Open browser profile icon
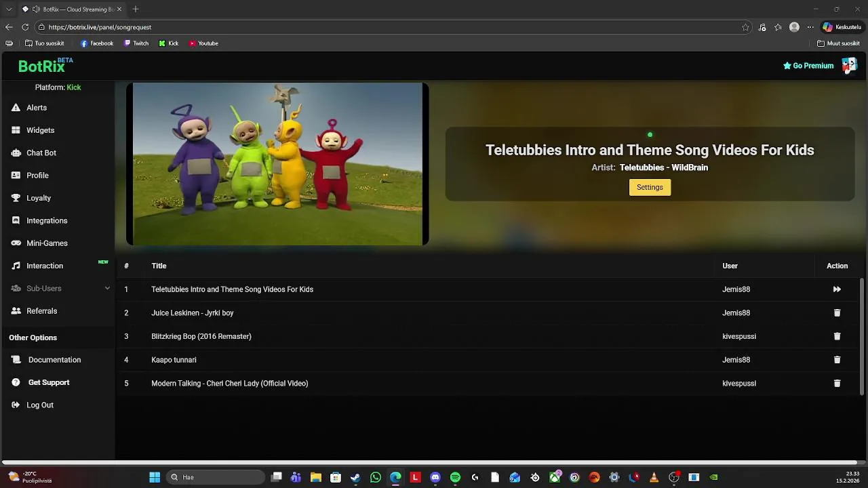Screen dimensions: 868x488 [794, 27]
